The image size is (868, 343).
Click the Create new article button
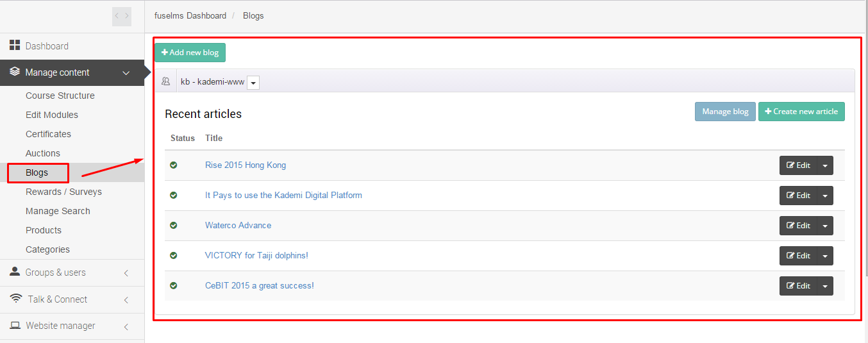(x=801, y=112)
